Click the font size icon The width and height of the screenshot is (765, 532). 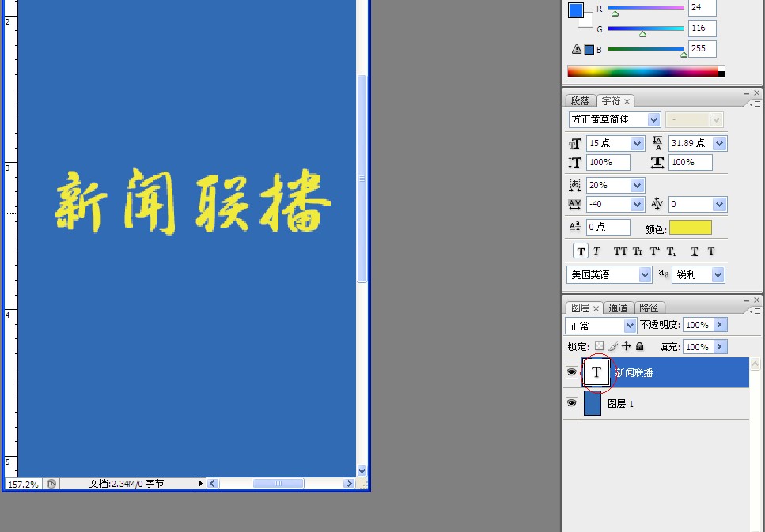(574, 143)
